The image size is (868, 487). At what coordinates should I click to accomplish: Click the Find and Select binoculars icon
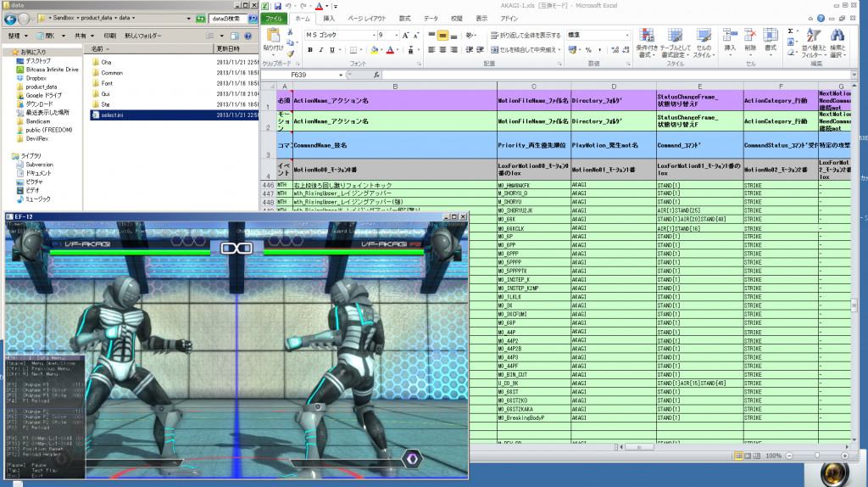[x=837, y=36]
